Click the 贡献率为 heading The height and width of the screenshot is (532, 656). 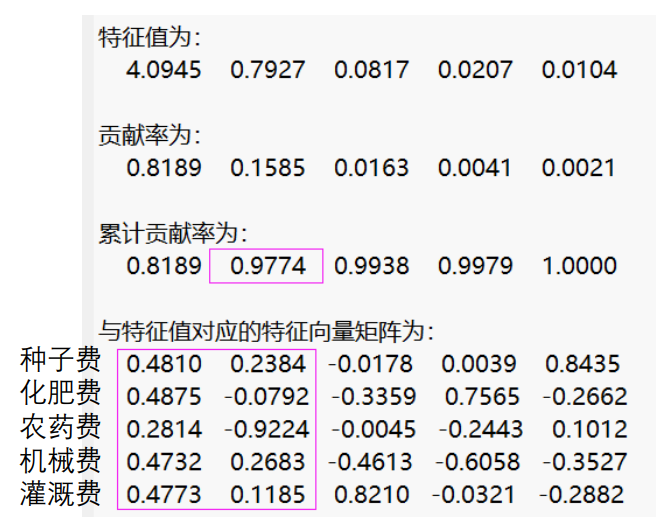149,136
